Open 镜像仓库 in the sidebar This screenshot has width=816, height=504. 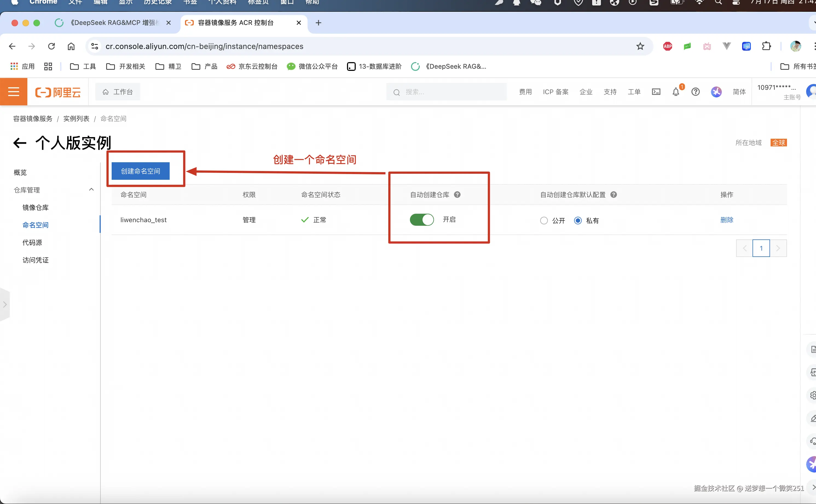coord(36,208)
